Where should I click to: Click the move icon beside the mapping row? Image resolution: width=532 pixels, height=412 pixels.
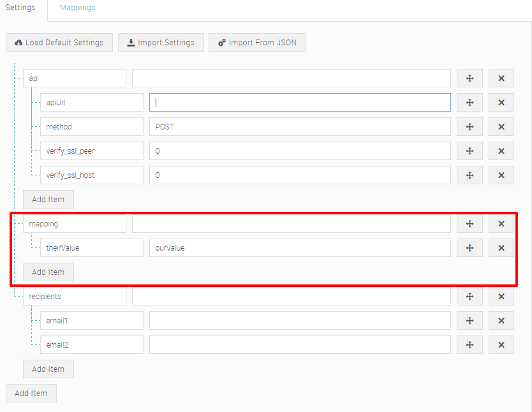click(469, 223)
